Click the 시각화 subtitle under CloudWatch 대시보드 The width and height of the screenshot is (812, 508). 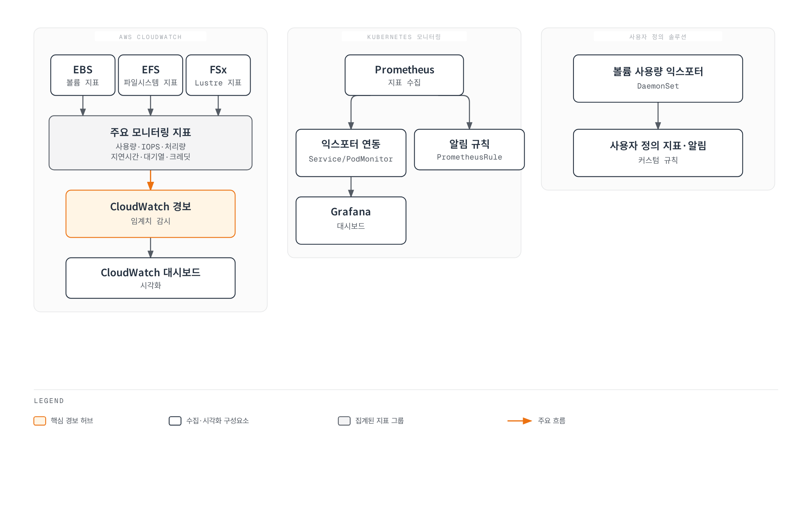(151, 285)
